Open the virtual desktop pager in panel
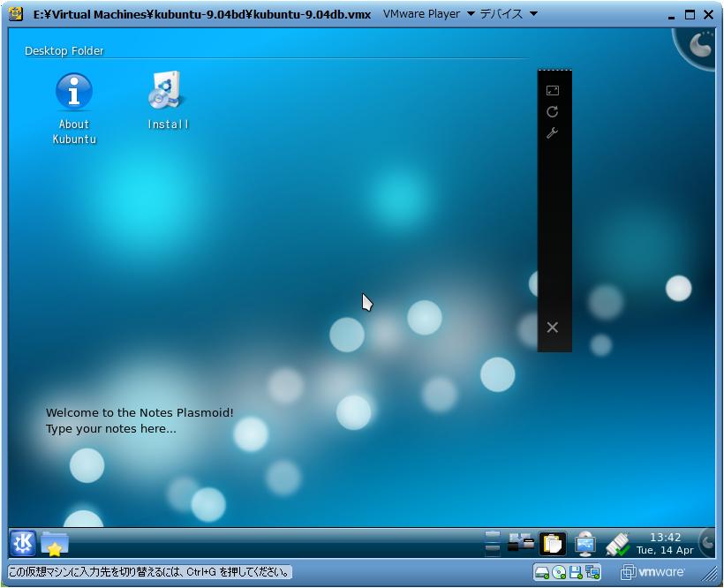724x588 pixels. coord(493,543)
